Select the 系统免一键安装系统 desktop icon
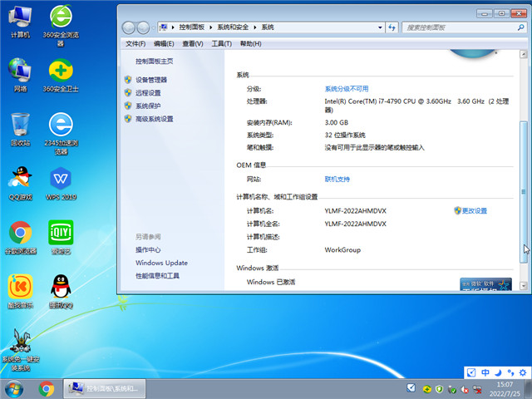This screenshot has height=399, width=532. (20, 350)
